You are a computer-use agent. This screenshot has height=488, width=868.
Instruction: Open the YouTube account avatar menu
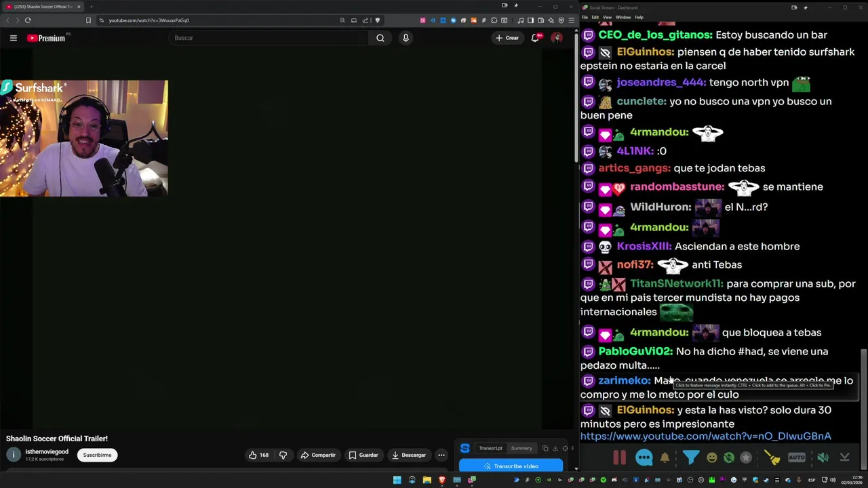[x=557, y=38]
